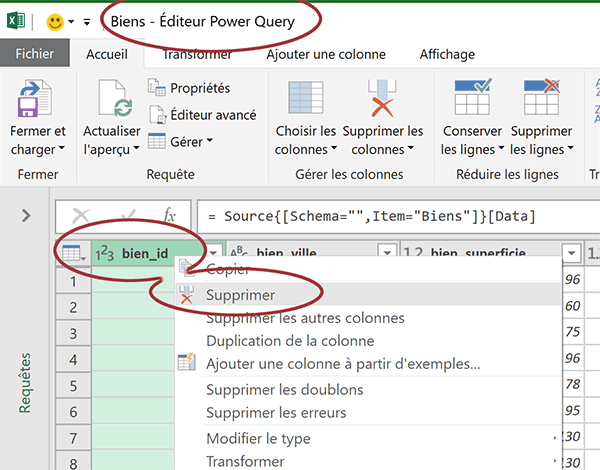Select row number 1

click(73, 282)
